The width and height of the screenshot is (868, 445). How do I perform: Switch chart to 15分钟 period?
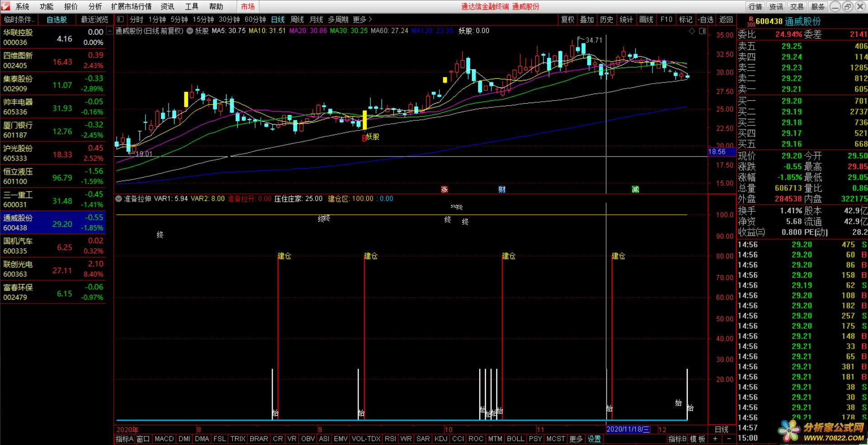[203, 19]
